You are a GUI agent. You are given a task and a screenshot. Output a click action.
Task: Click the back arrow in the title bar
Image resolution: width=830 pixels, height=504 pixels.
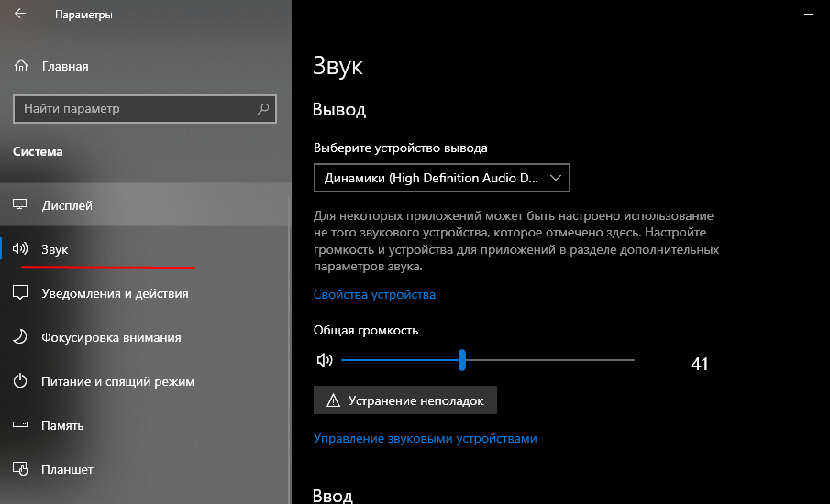(20, 15)
